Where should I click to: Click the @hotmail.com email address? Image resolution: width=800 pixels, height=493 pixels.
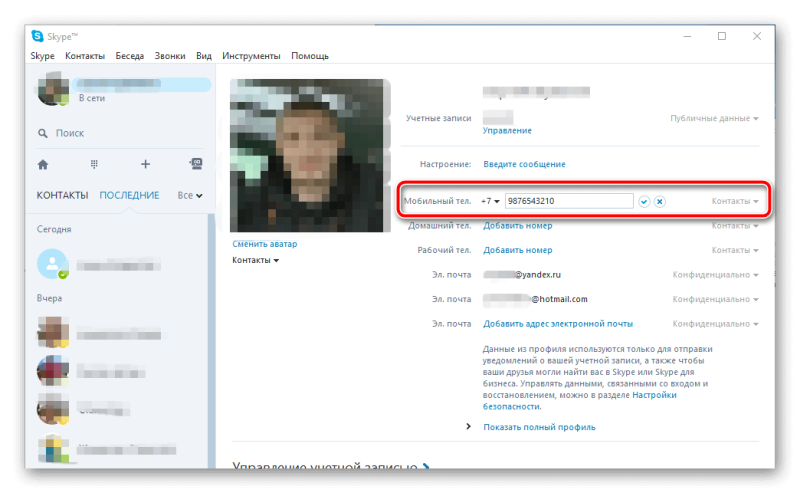tap(559, 299)
